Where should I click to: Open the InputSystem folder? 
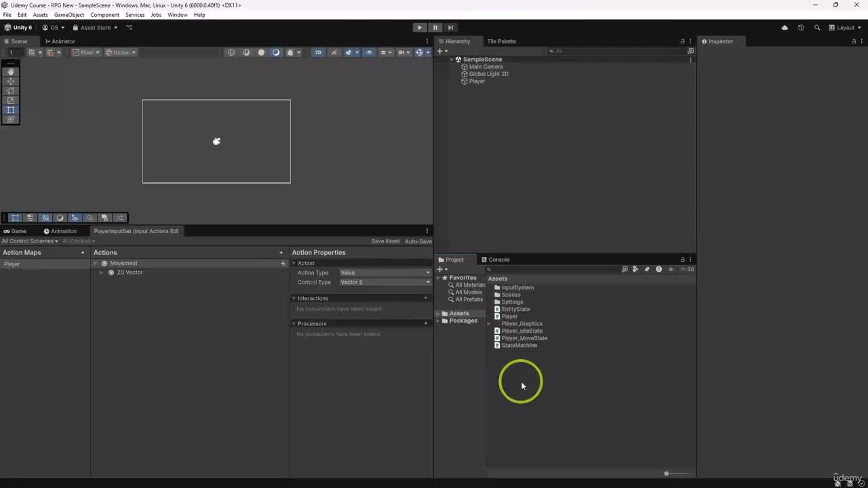[x=517, y=287]
